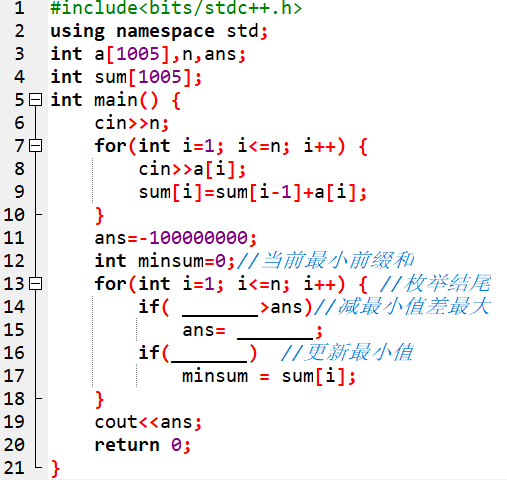Click the minsum=0 declaration on line 12
Image resolution: width=507 pixels, height=480 pixels.
point(182,261)
